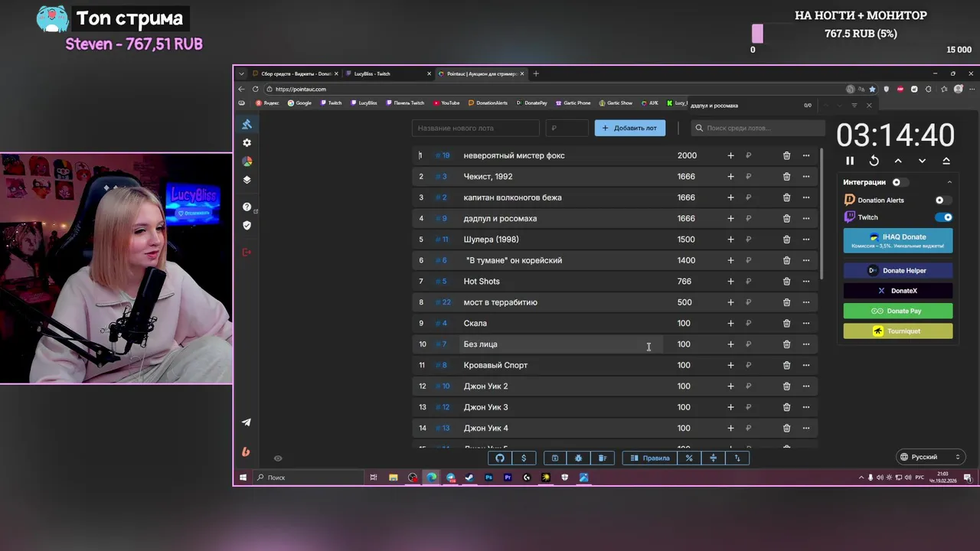Reset the auction timer
This screenshot has width=980, height=551.
tap(874, 161)
